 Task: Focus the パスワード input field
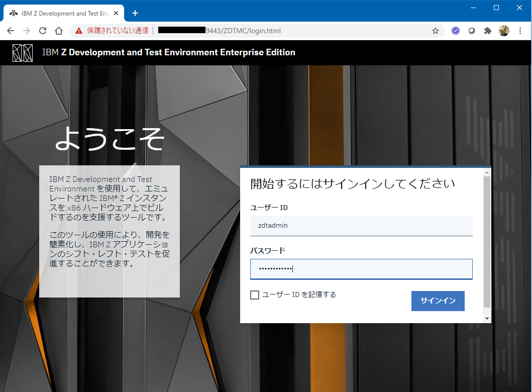(x=361, y=269)
